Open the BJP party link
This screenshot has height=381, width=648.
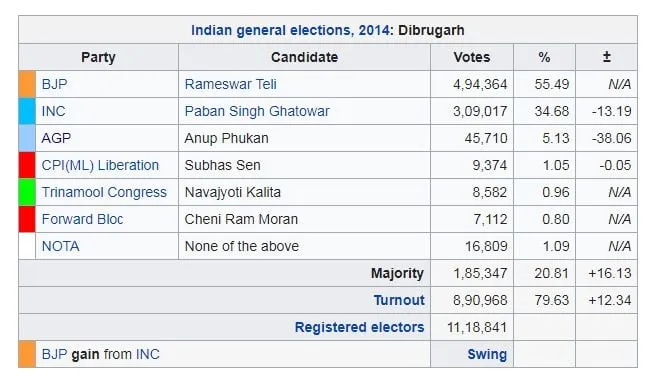click(x=54, y=84)
